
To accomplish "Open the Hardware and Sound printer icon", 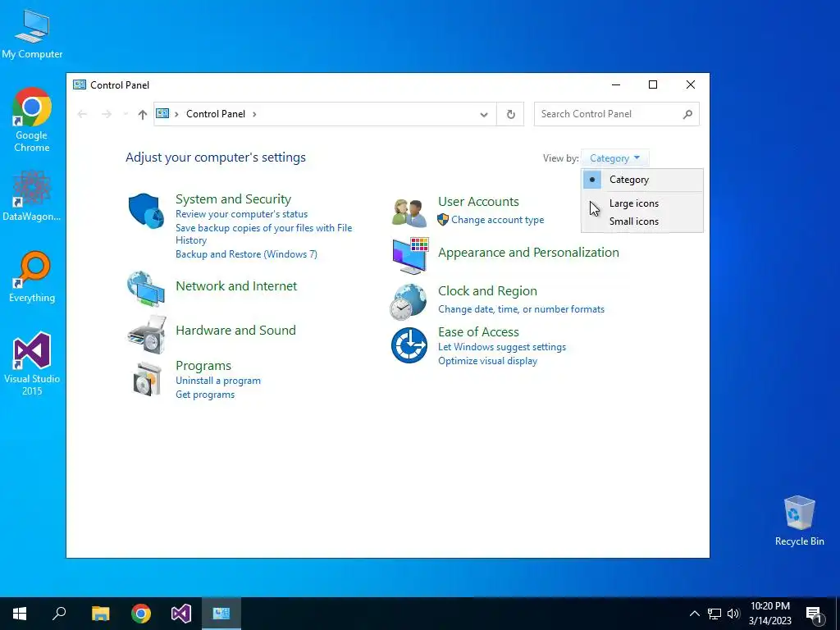I will tap(146, 335).
